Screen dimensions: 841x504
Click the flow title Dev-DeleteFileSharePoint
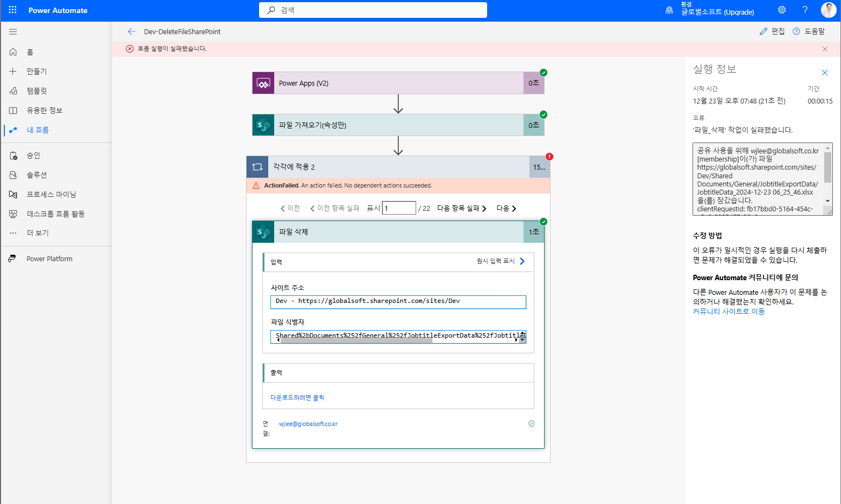pos(182,31)
